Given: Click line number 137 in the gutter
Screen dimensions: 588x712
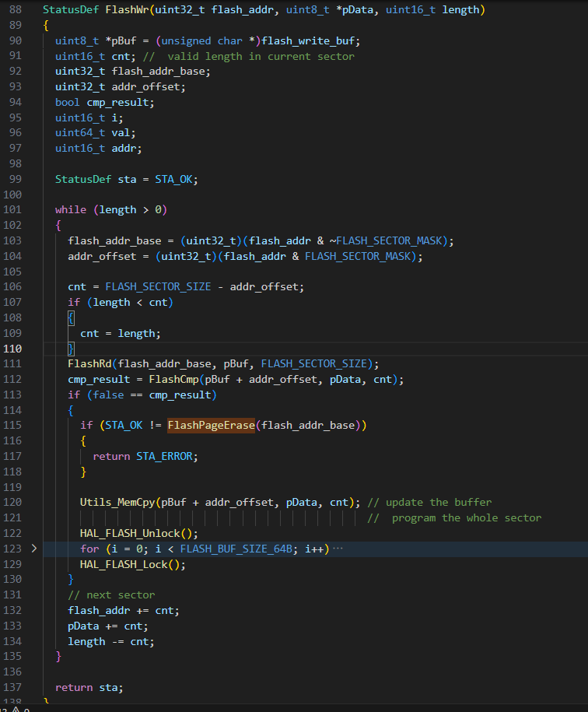Looking at the screenshot, I should pos(12,688).
